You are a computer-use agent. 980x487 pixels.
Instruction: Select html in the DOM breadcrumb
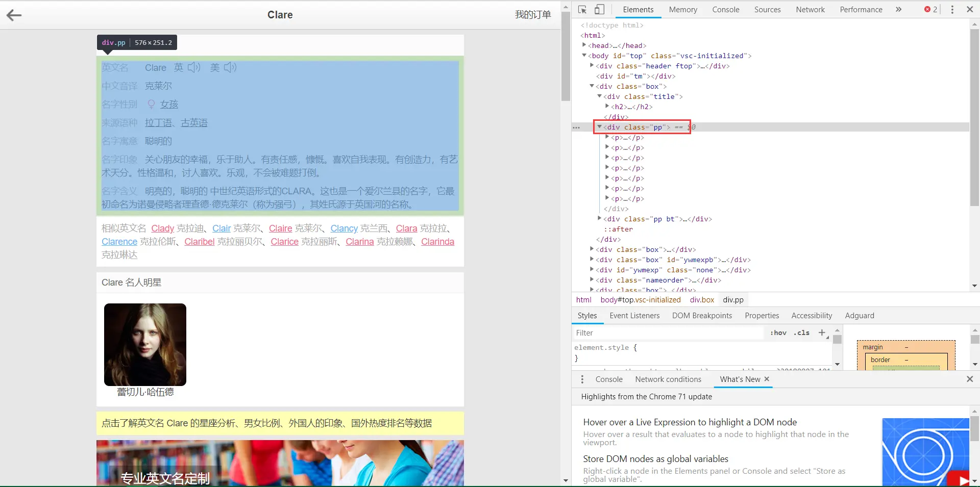583,300
